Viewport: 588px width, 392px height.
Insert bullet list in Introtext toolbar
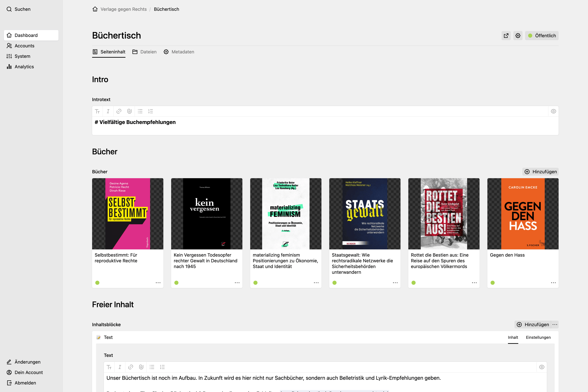[x=140, y=111]
